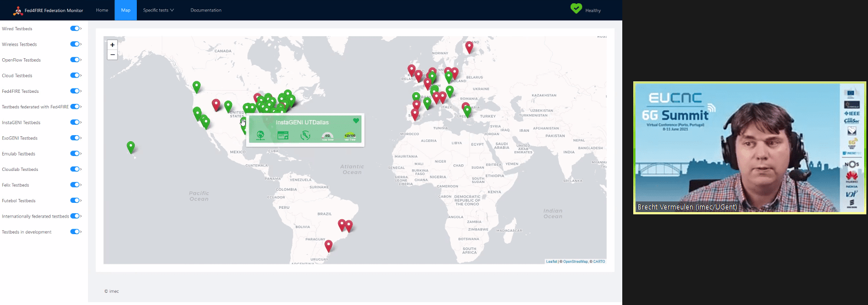Toggle the Futebol Testbeds switch
This screenshot has height=305, width=868.
[75, 201]
